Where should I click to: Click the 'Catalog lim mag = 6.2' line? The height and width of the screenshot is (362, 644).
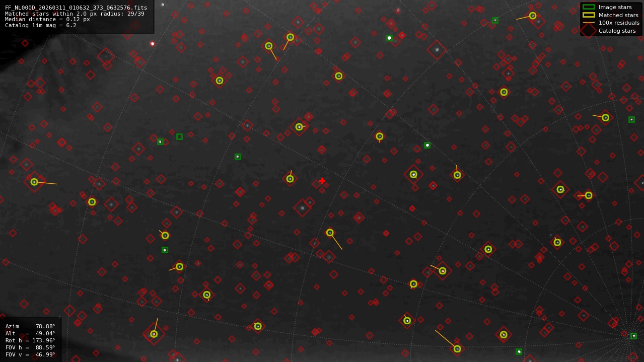point(41,25)
